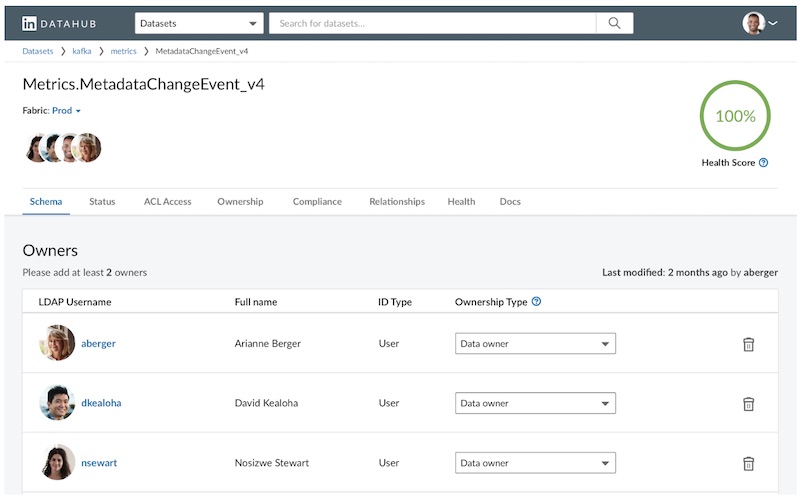The width and height of the screenshot is (800, 499).
Task: Click the DataHub logo
Action: (x=61, y=23)
